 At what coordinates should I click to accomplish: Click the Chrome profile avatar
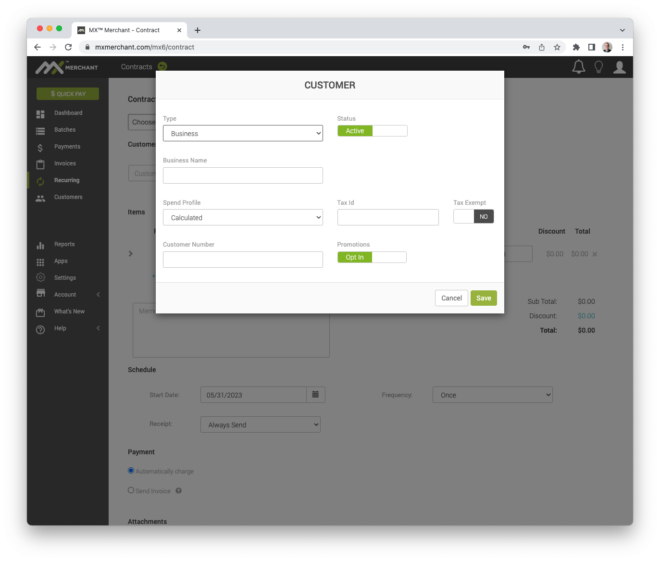click(607, 47)
